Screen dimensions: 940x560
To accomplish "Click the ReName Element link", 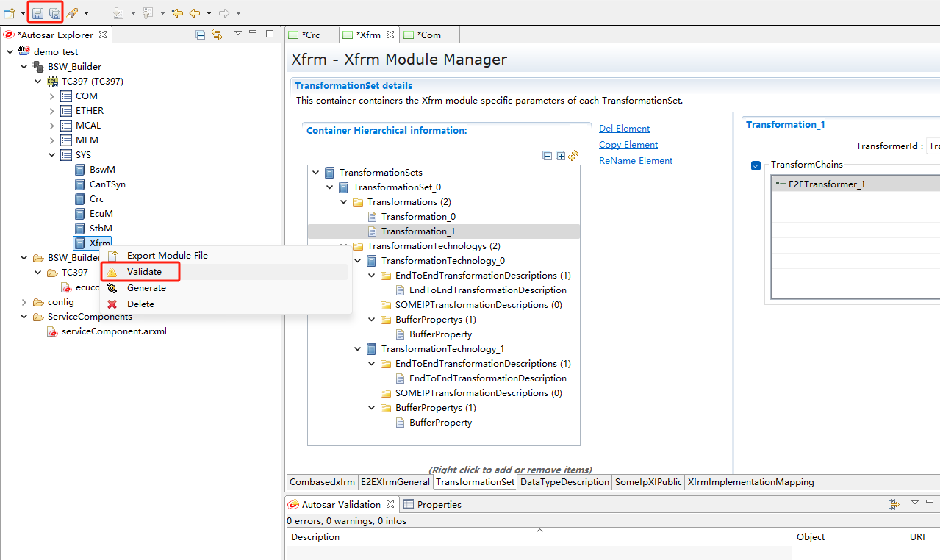I will click(635, 161).
